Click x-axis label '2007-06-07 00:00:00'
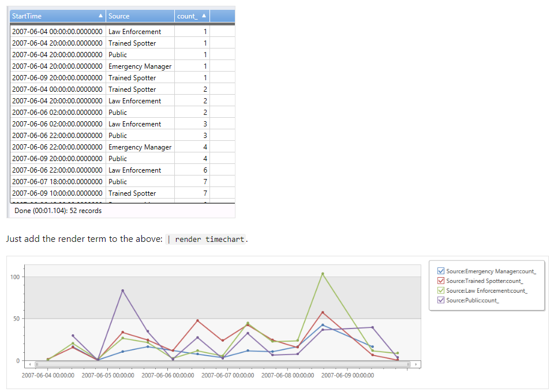554x392 pixels. [x=227, y=375]
